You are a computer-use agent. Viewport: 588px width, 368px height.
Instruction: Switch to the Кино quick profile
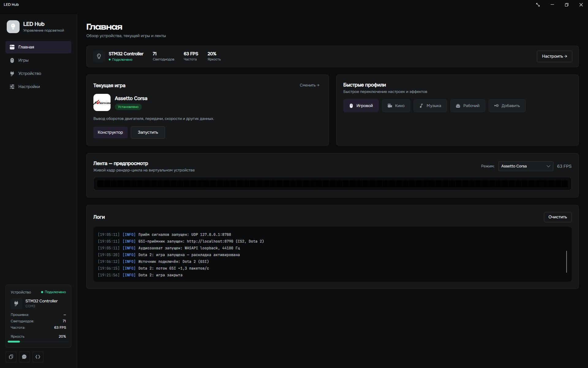[x=396, y=105]
